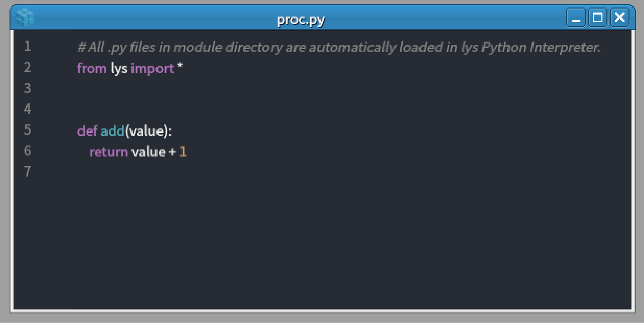Click the 'return' keyword on line 6
Image resolution: width=644 pixels, height=323 pixels.
pos(108,152)
